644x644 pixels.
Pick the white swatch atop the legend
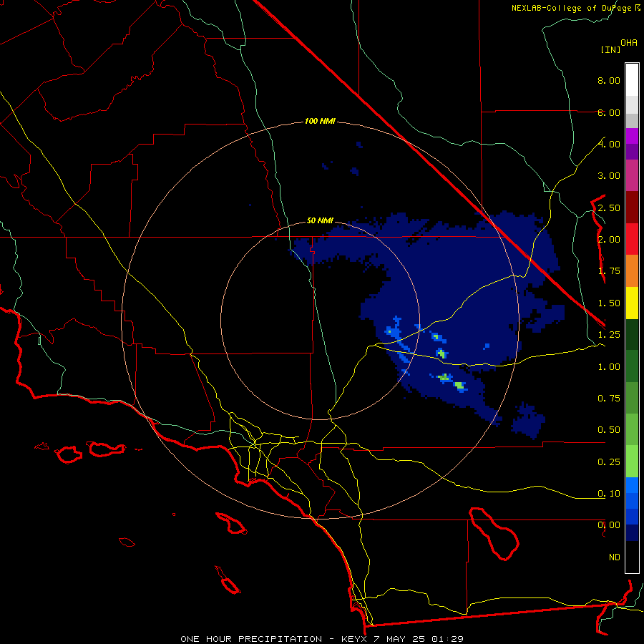coord(632,80)
